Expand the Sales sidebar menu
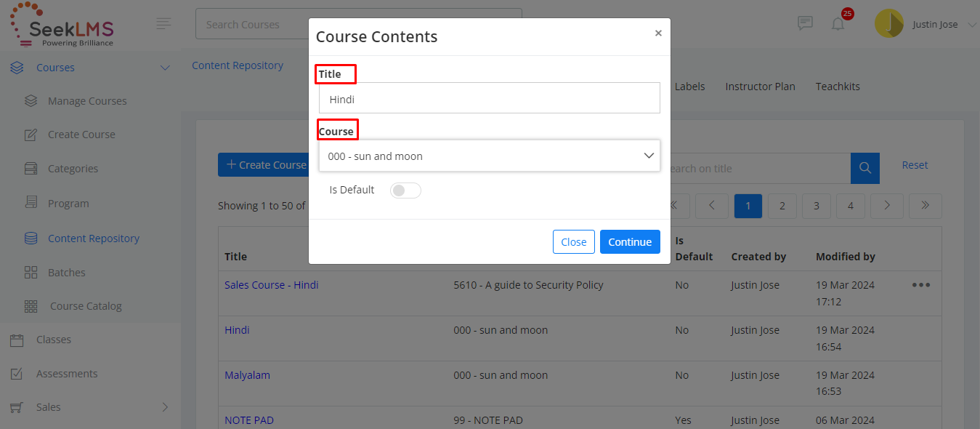The height and width of the screenshot is (429, 980). point(165,407)
